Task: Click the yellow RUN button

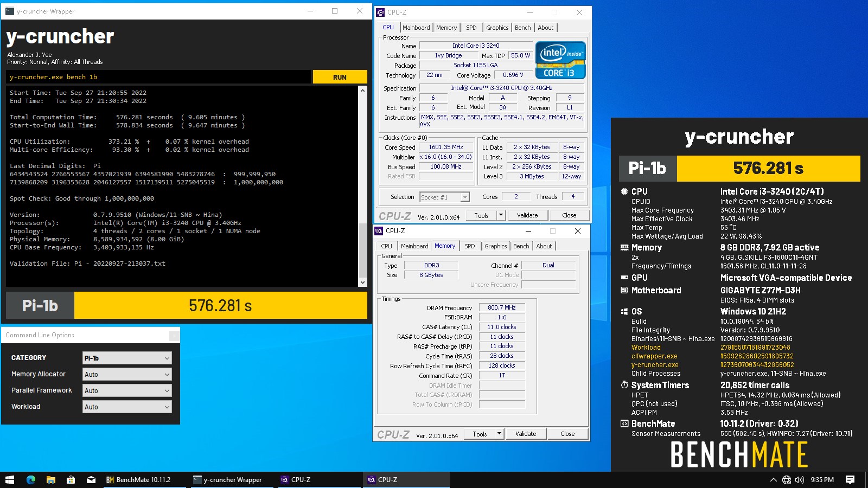Action: pyautogui.click(x=340, y=77)
